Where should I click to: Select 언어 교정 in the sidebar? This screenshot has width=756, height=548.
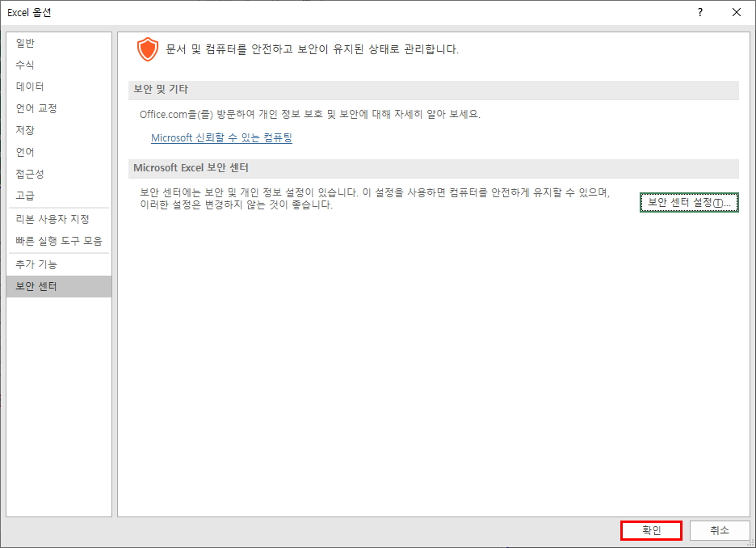coord(59,108)
